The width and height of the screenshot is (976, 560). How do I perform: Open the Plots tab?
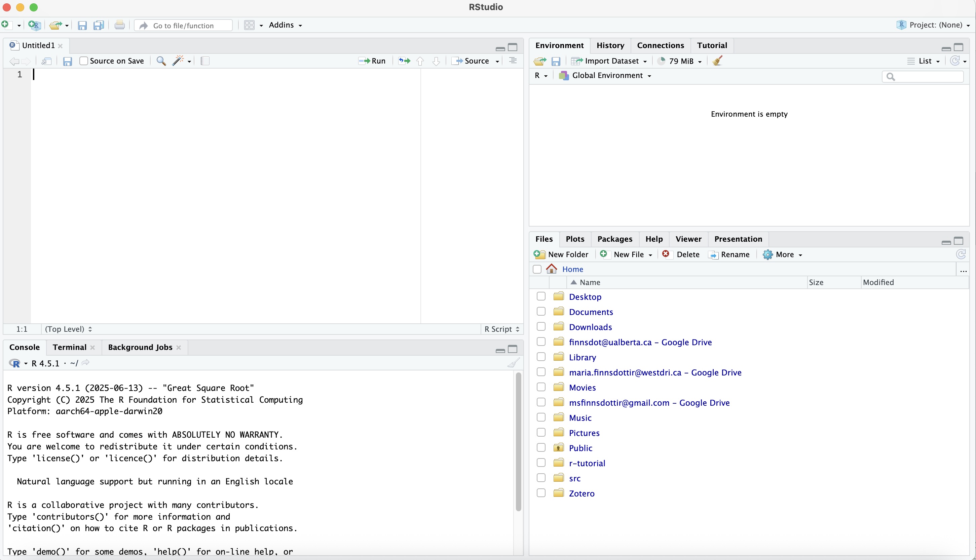(575, 239)
